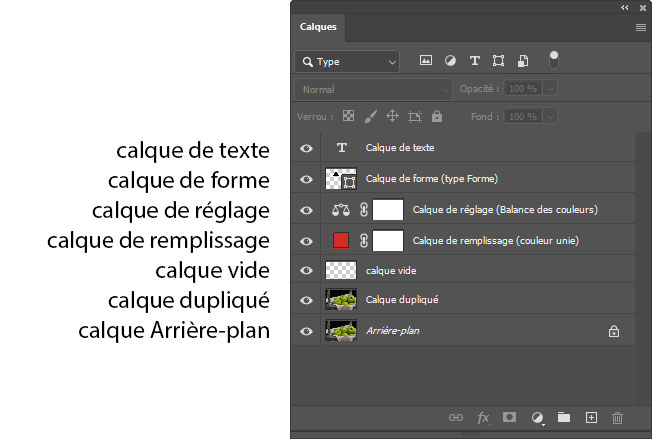This screenshot has height=439, width=652.
Task: Lock position move icon
Action: click(x=392, y=116)
